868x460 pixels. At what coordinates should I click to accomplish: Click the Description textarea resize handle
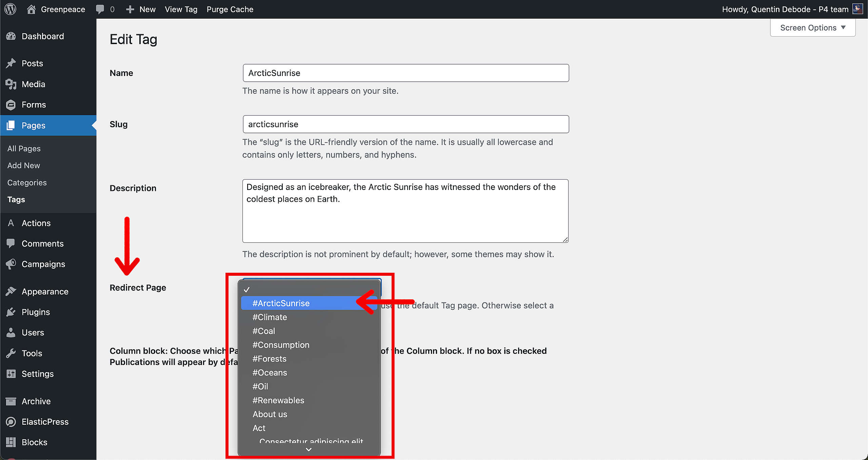[565, 239]
